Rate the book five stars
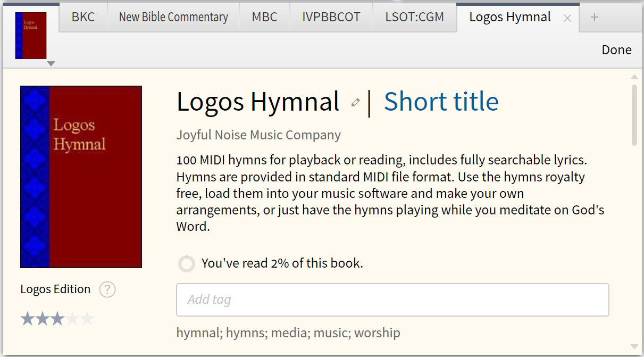This screenshot has width=644, height=357. (87, 319)
